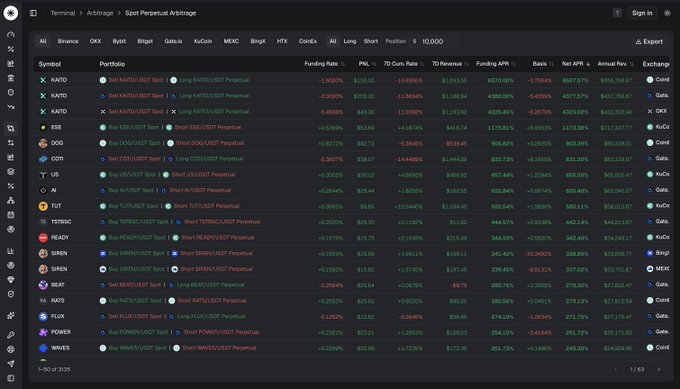Go to previous page arrow in pagination
Viewport: 680px width, 389px height.
[x=615, y=369]
